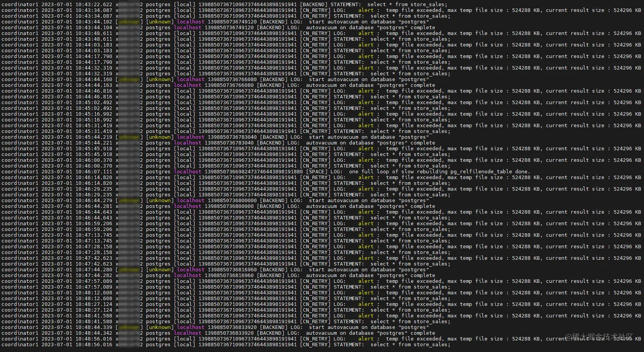This screenshot has height=352, width=644.
Task: Click 'temp file exceeded' at 10:47:13.745
Action: (414, 235)
